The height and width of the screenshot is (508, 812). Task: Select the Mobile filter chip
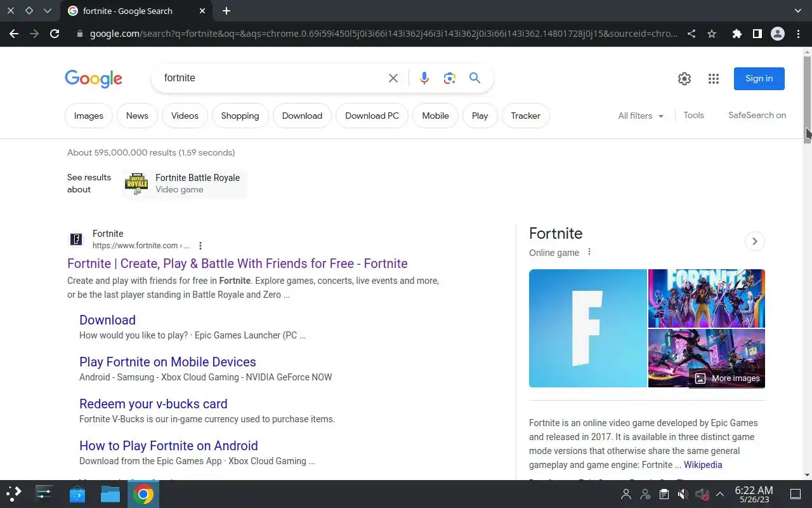[435, 116]
